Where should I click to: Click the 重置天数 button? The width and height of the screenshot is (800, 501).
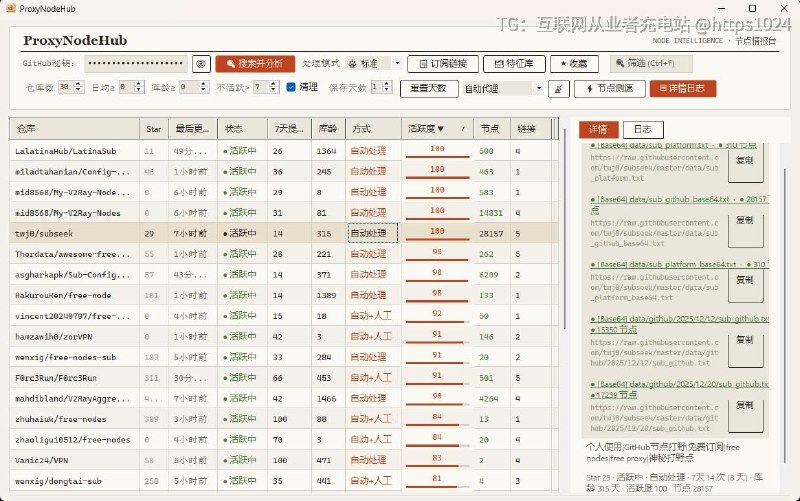(x=429, y=88)
